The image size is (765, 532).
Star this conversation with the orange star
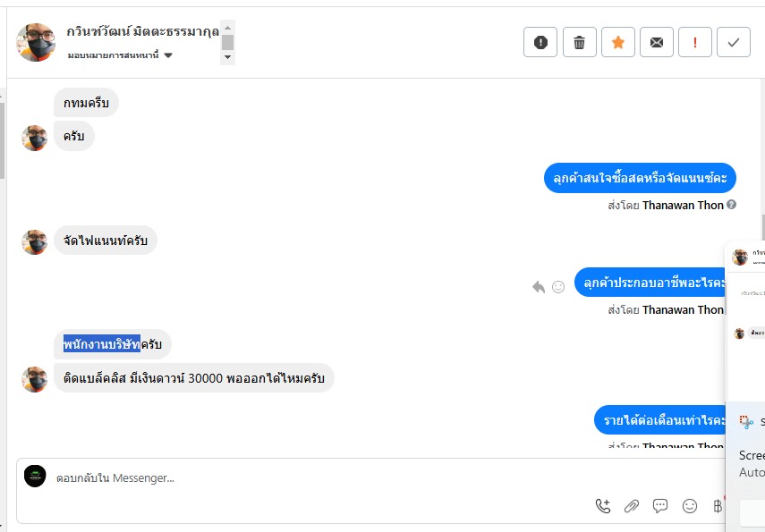point(618,42)
